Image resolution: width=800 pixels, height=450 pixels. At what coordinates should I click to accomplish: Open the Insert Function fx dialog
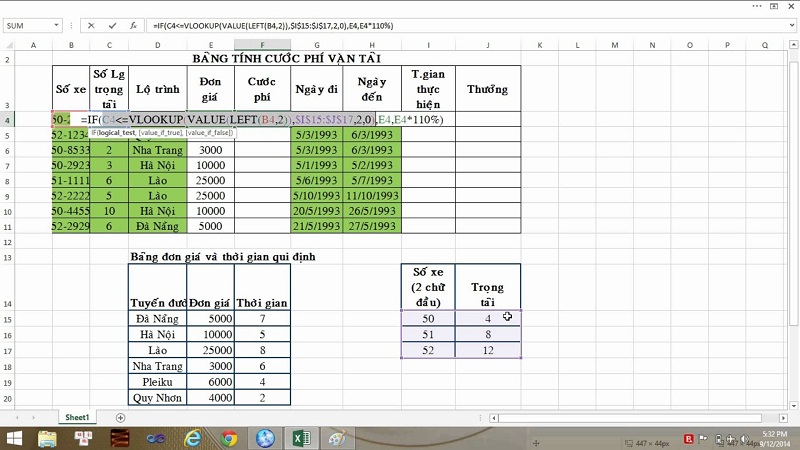[x=133, y=26]
